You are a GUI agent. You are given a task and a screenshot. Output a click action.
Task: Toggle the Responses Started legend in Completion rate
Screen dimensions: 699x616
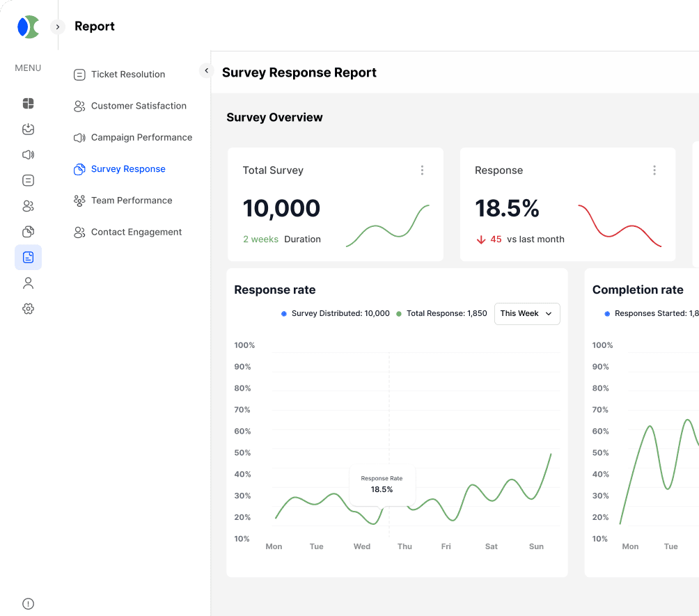click(x=651, y=314)
